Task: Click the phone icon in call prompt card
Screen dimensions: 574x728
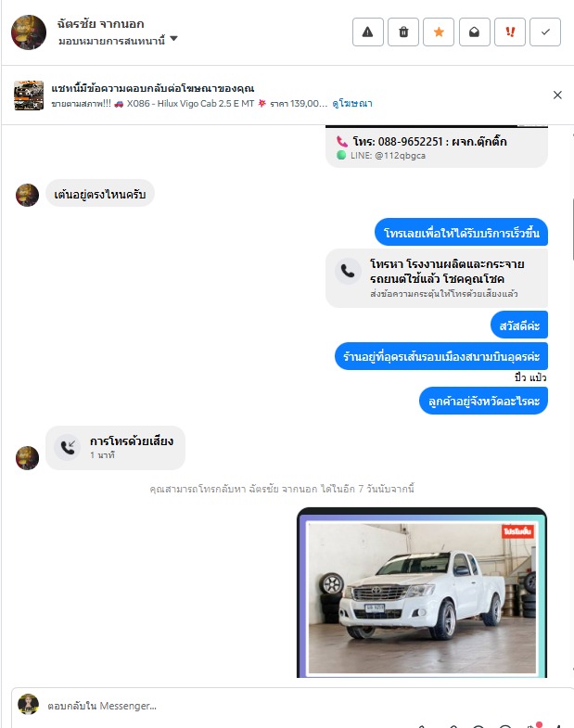Action: 348,271
